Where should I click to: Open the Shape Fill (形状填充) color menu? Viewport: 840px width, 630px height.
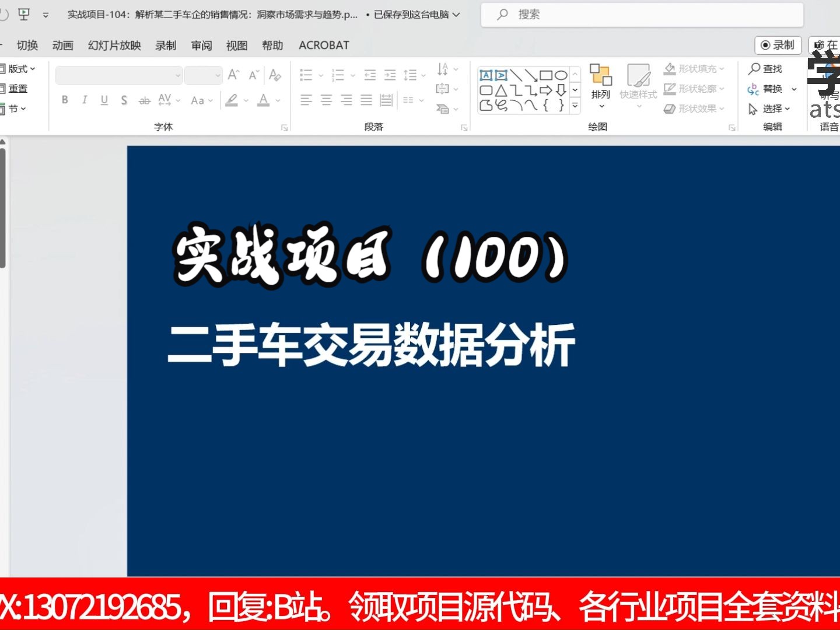pos(695,69)
